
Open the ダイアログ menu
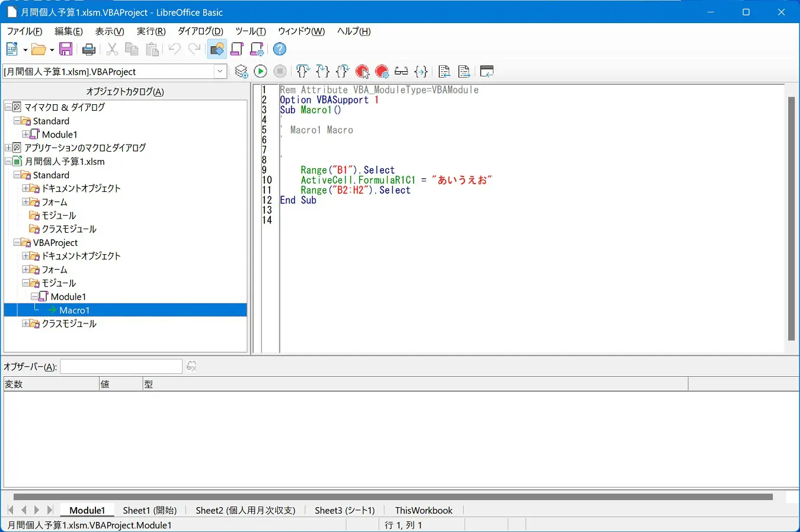200,31
